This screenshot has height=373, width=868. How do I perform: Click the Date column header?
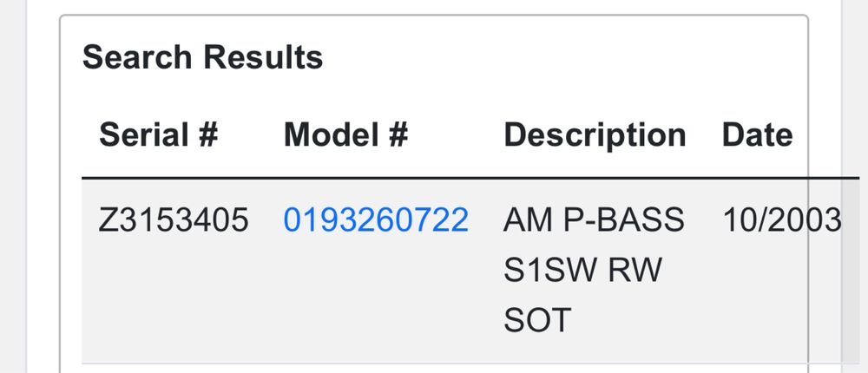tap(757, 135)
